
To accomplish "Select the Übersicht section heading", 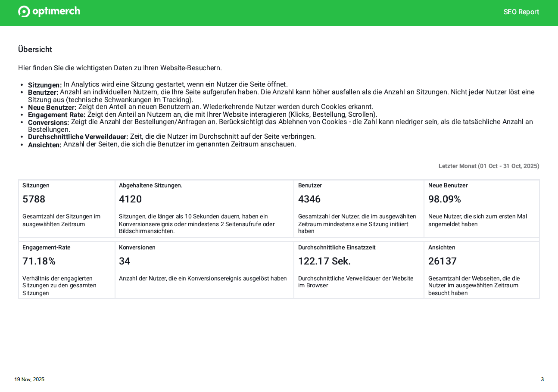I will (35, 50).
